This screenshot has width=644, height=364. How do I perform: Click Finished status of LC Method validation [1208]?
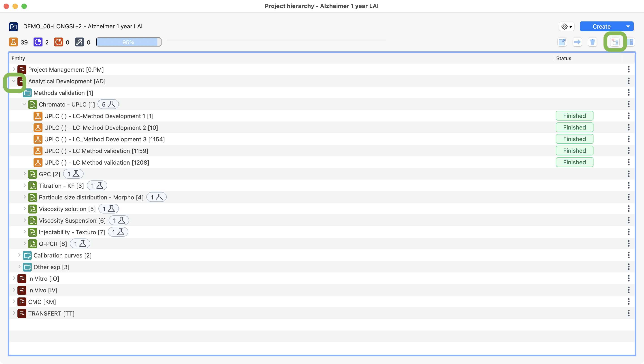click(574, 162)
